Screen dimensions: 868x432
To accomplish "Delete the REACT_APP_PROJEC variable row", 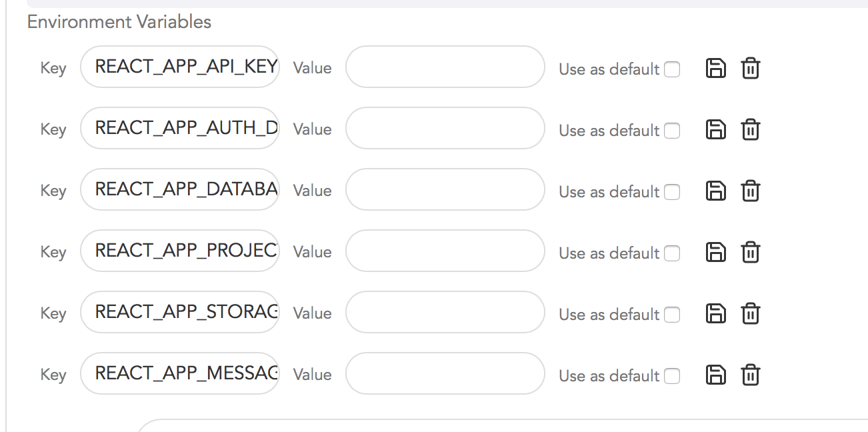I will point(751,252).
